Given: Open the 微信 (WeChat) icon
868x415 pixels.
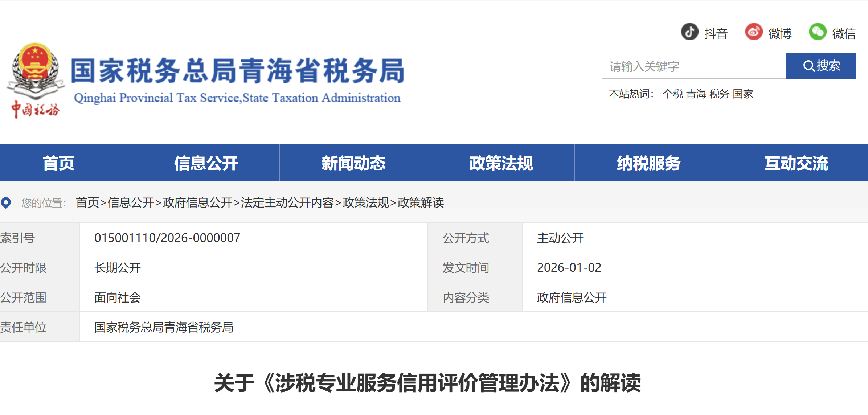Looking at the screenshot, I should coord(818,33).
